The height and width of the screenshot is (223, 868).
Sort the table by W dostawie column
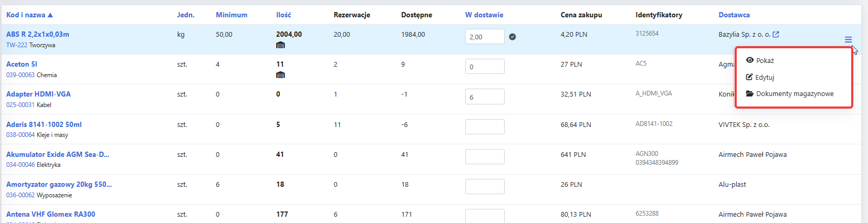484,15
